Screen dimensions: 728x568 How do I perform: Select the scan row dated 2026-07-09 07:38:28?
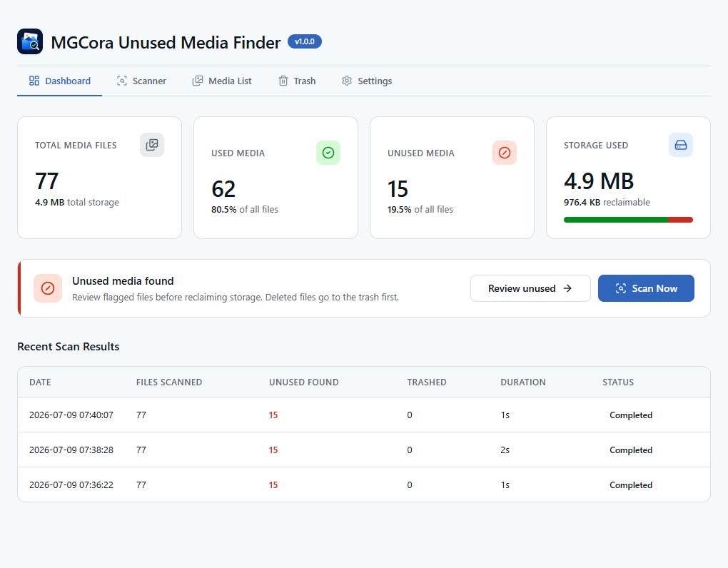[364, 450]
